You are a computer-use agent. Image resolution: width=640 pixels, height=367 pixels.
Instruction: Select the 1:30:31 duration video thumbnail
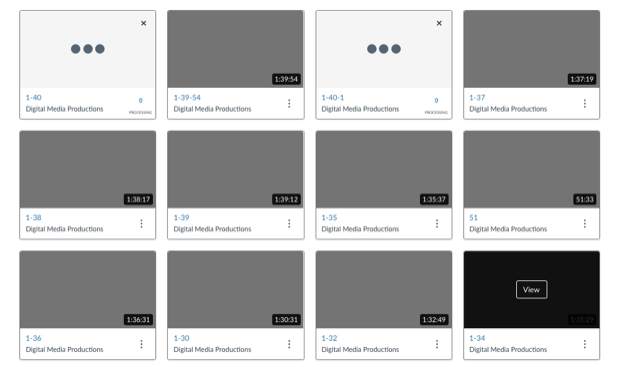click(236, 289)
